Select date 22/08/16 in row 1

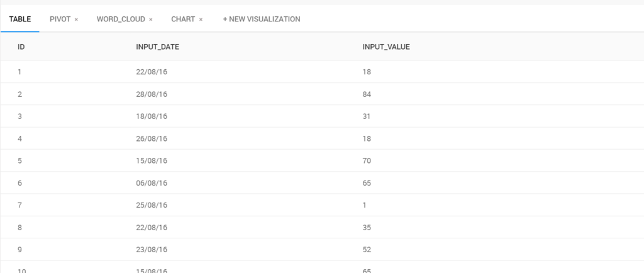[x=152, y=72]
